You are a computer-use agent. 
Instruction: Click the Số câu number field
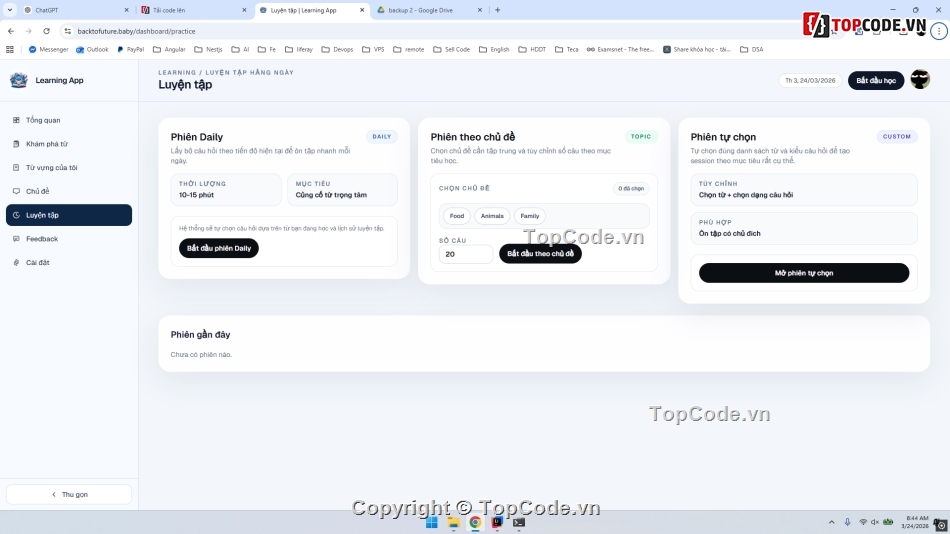(465, 254)
